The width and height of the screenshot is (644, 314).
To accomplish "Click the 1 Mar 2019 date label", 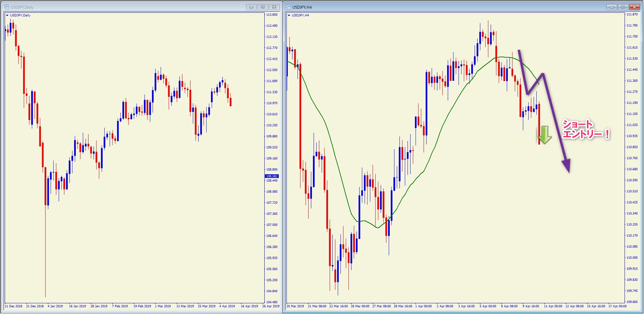I will (x=163, y=306).
